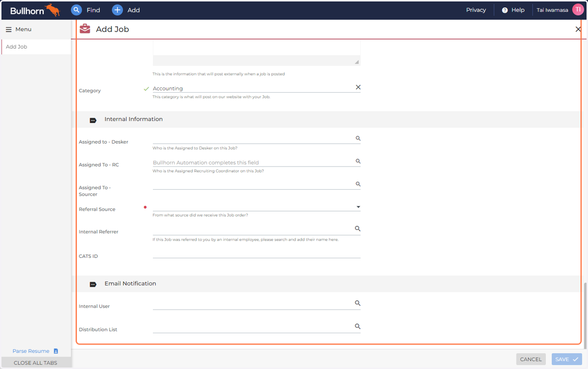Click Tai Iwamasa user name

click(552, 10)
